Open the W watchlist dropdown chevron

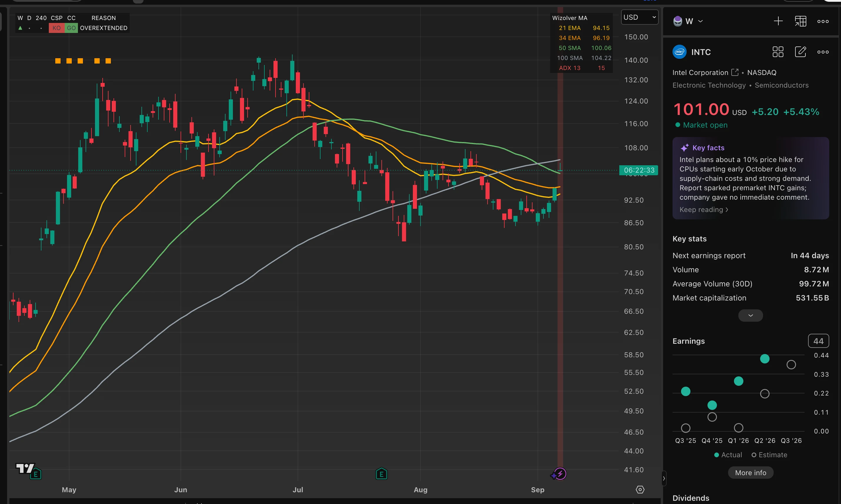(x=700, y=21)
